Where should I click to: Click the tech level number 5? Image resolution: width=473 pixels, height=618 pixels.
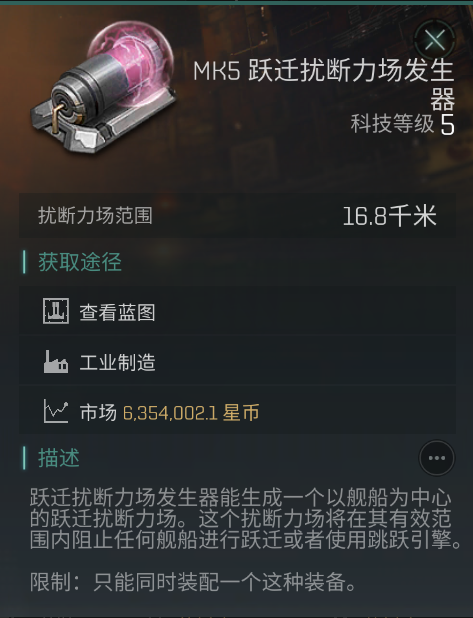[x=447, y=125]
